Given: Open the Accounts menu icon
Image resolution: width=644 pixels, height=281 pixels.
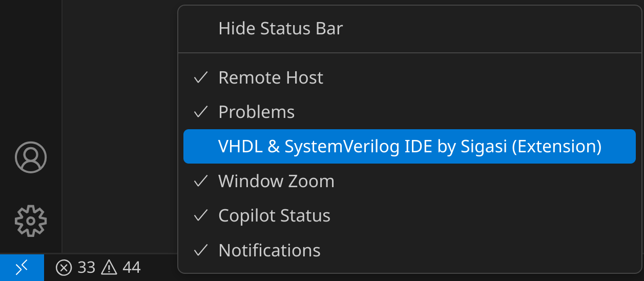Looking at the screenshot, I should coord(31,157).
